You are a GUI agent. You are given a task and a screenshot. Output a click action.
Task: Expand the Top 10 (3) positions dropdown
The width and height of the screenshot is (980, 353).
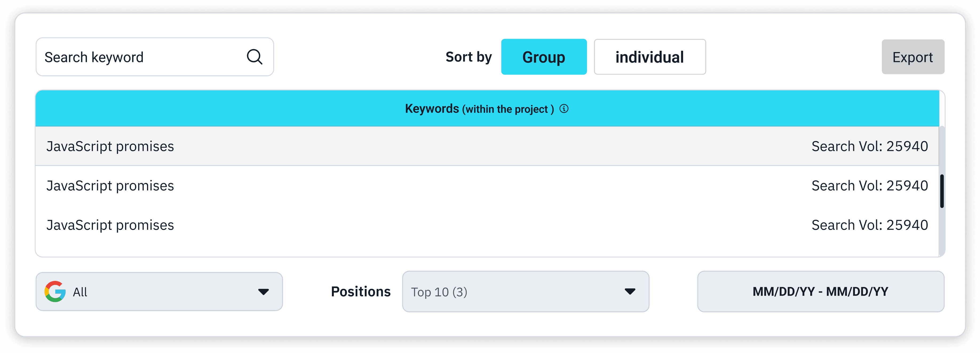click(x=525, y=292)
